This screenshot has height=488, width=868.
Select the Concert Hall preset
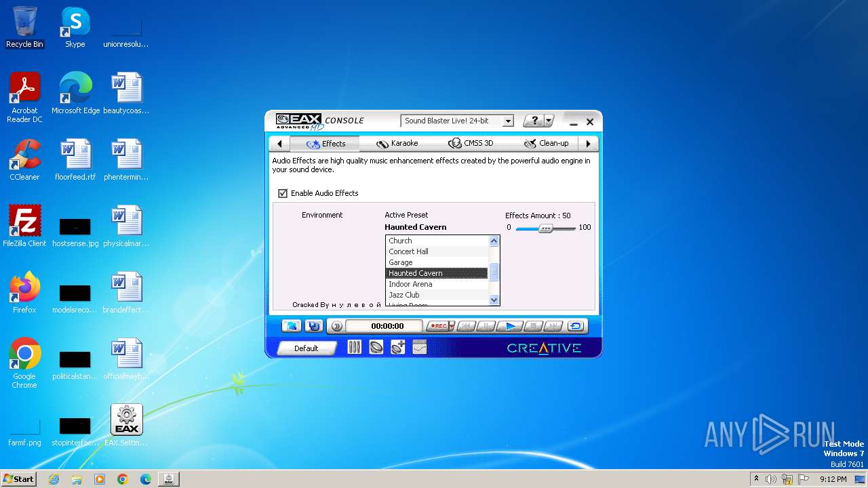pyautogui.click(x=437, y=251)
